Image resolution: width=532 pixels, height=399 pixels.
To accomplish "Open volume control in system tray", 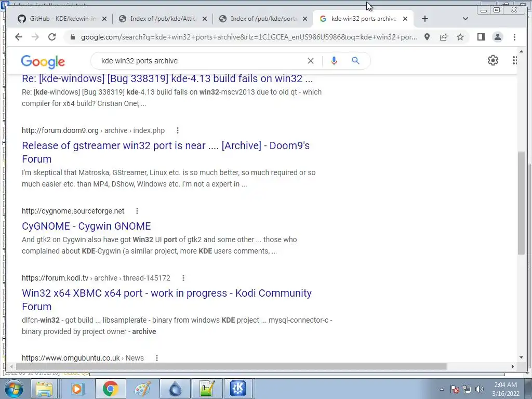I will point(480,389).
